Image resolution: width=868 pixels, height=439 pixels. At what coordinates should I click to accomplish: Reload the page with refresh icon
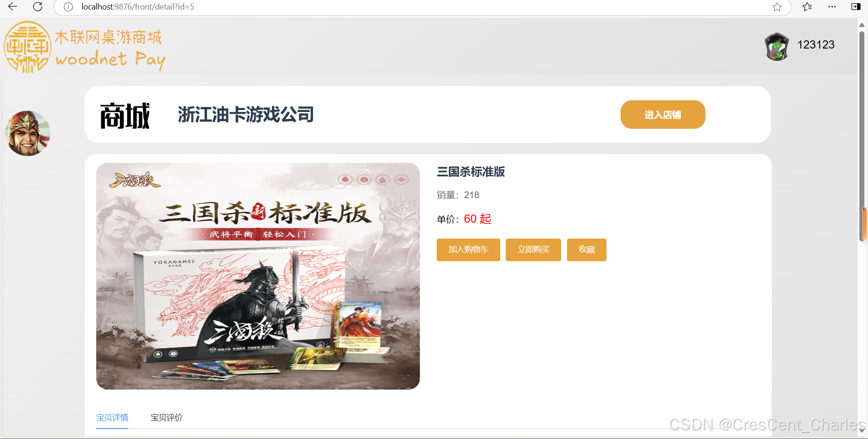click(38, 7)
